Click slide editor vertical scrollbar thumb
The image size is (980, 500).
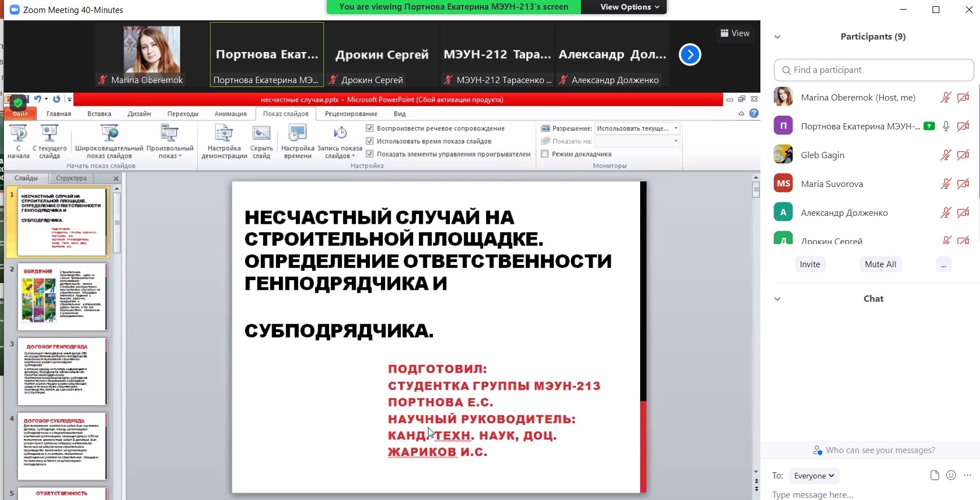(756, 190)
